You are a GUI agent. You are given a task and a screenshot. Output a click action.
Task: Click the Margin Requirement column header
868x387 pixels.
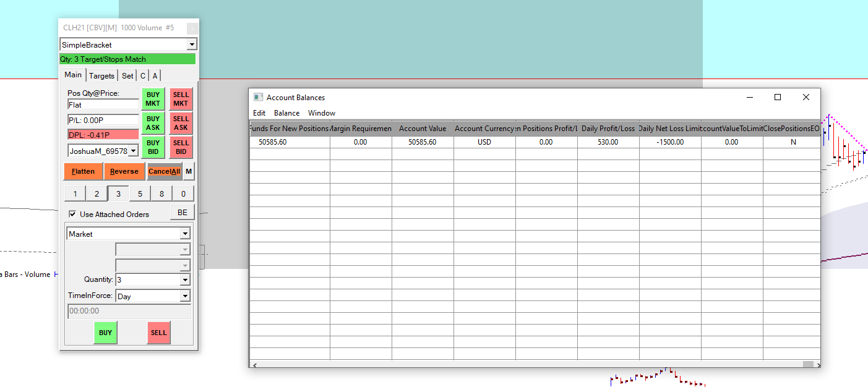(x=361, y=129)
